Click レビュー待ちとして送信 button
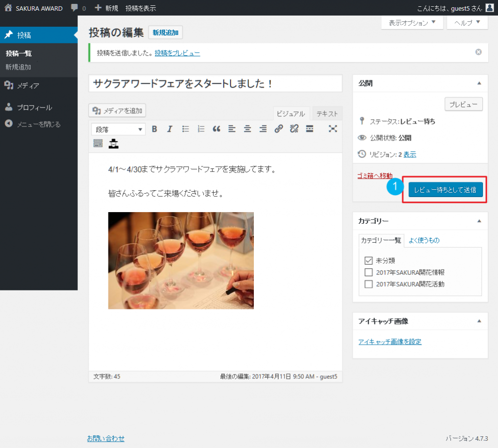 [445, 190]
